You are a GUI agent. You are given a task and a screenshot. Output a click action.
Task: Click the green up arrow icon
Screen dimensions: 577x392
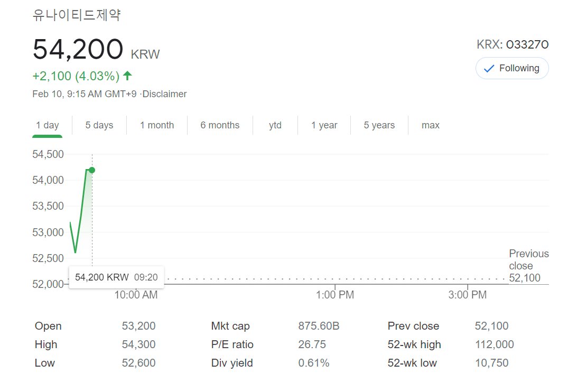click(127, 76)
